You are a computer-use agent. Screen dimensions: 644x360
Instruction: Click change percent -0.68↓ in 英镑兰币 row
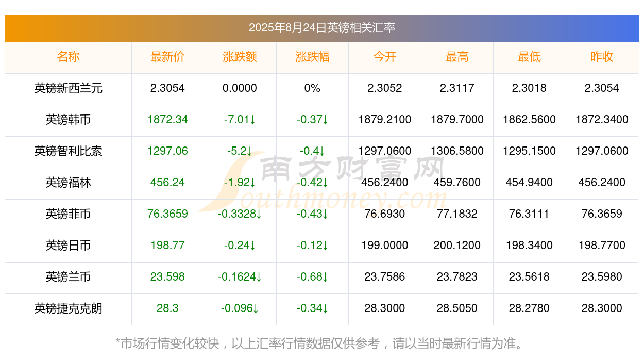312,277
